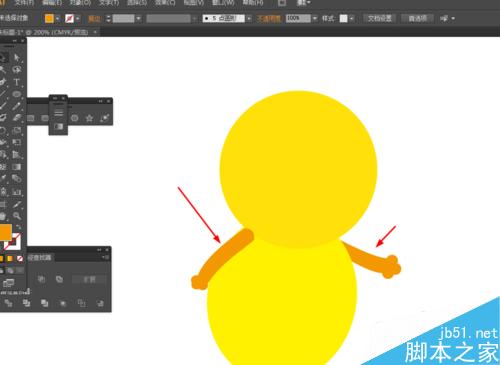The image size is (500, 365).
Task: Click the 扩展 button in the Pathfinder panel
Action: pos(89,279)
